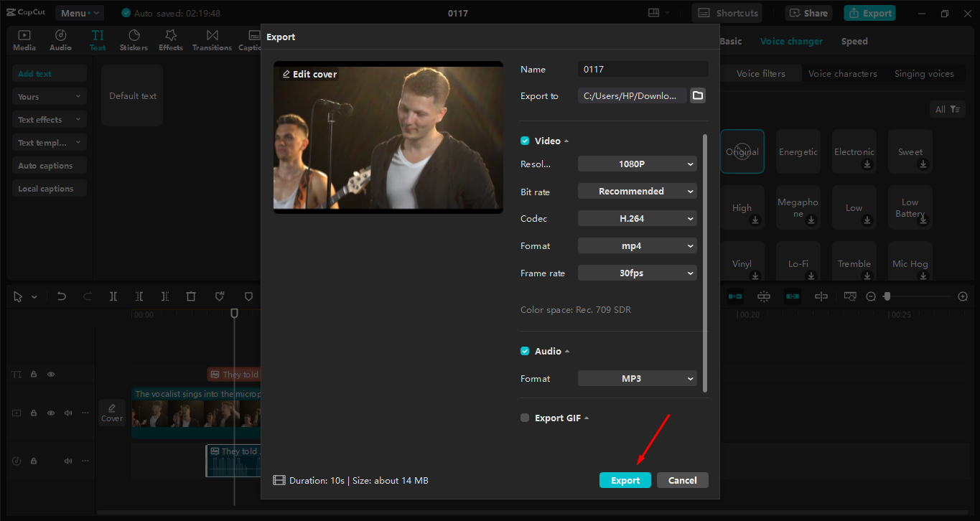Enable the Export GIF option
Image resolution: width=980 pixels, height=521 pixels.
point(524,417)
